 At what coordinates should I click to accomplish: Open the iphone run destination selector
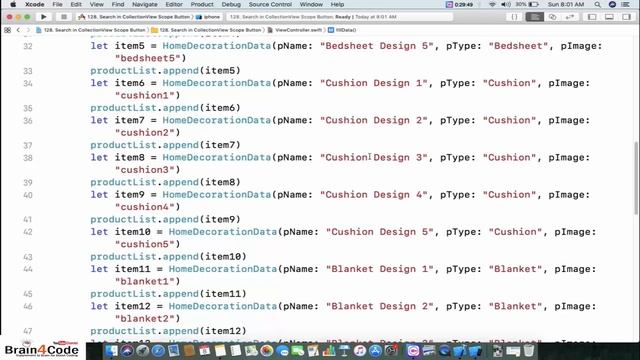coord(208,17)
